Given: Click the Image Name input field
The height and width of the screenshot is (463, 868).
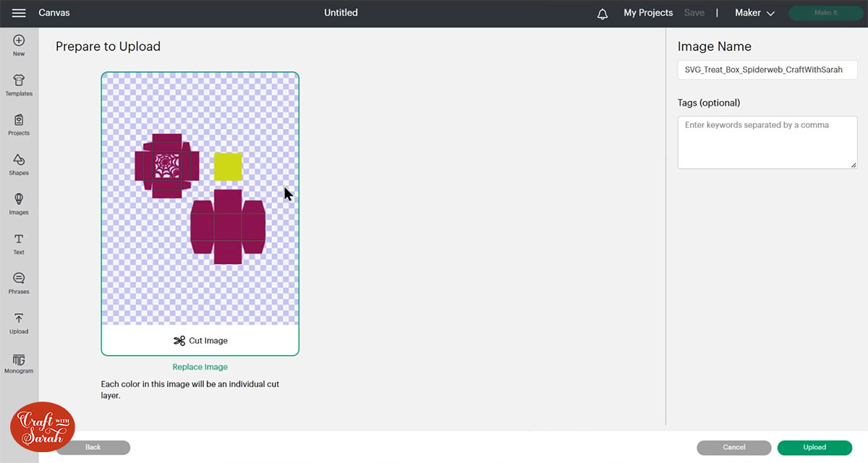Looking at the screenshot, I should [x=767, y=70].
